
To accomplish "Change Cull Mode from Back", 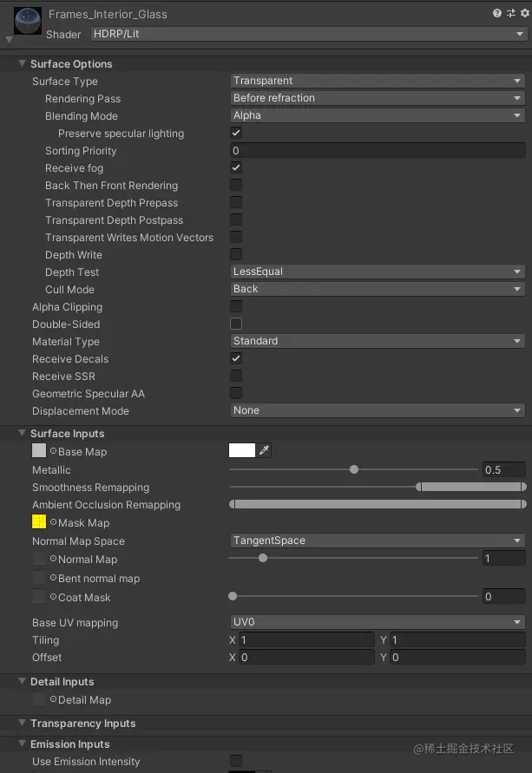I will [378, 289].
